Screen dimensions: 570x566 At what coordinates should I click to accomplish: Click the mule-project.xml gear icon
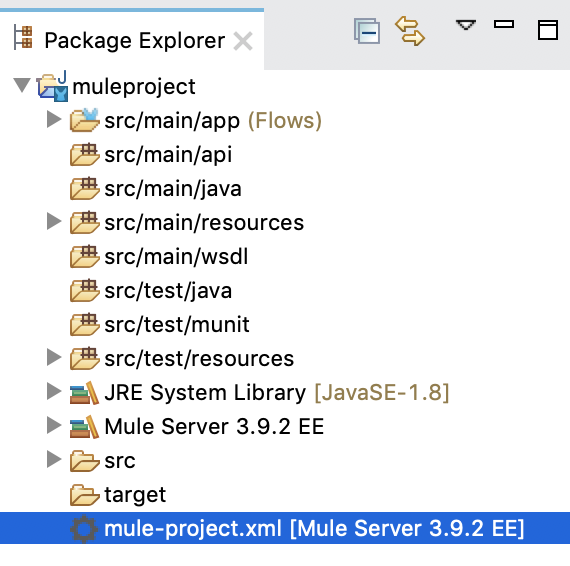84,529
